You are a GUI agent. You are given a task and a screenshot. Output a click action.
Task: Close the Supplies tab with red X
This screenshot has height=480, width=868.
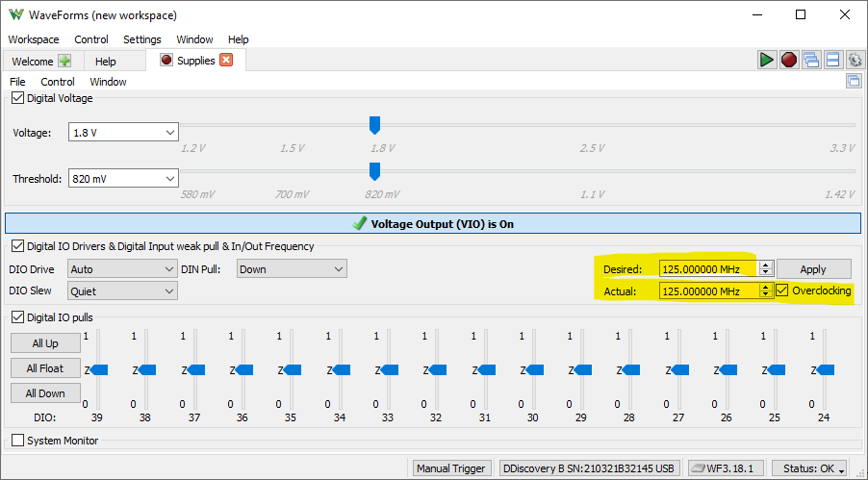click(x=226, y=61)
